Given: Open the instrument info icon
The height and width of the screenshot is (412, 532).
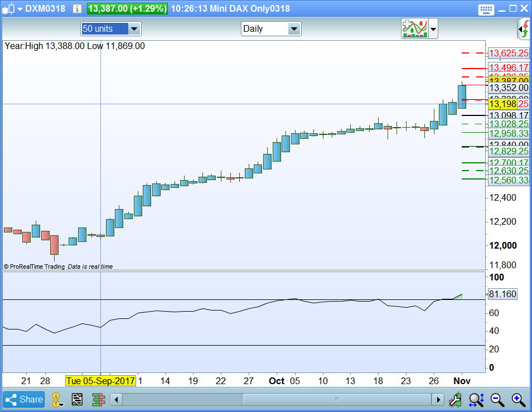Looking at the screenshot, I should (x=77, y=9).
